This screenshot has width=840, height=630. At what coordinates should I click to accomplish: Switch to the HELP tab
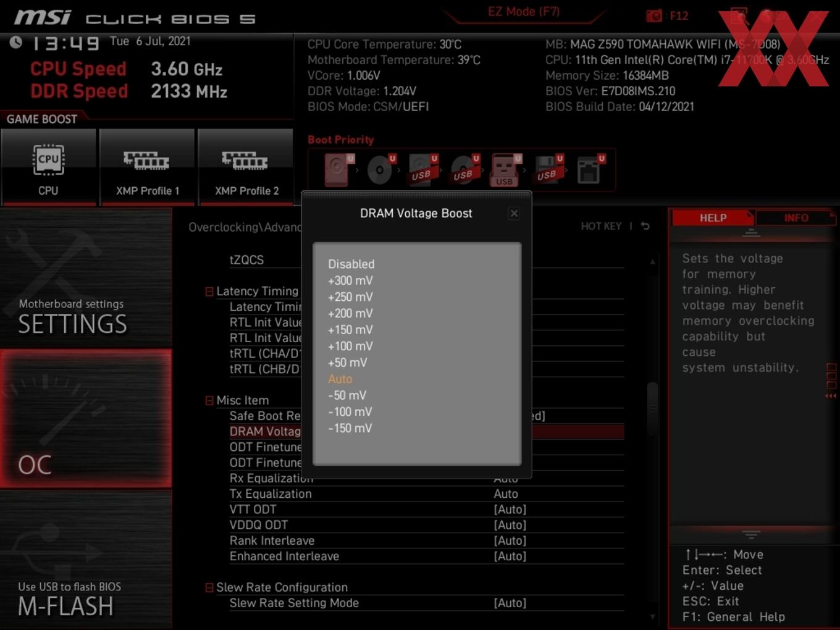pyautogui.click(x=713, y=217)
